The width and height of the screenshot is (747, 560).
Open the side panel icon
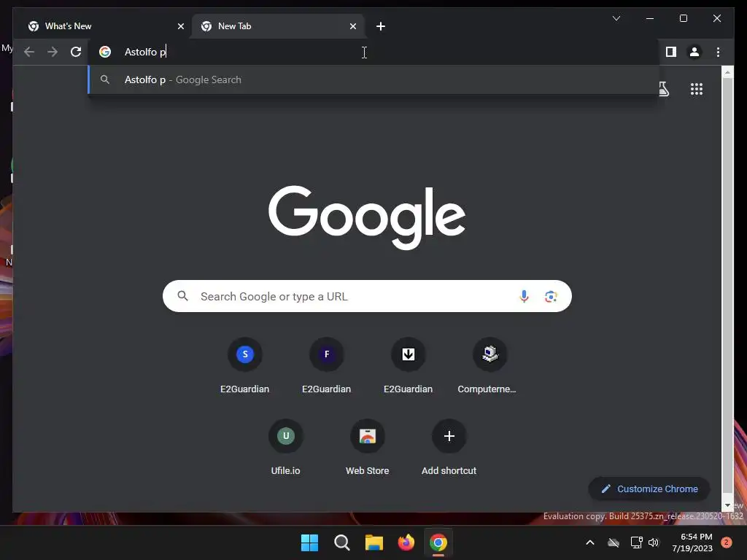[671, 52]
